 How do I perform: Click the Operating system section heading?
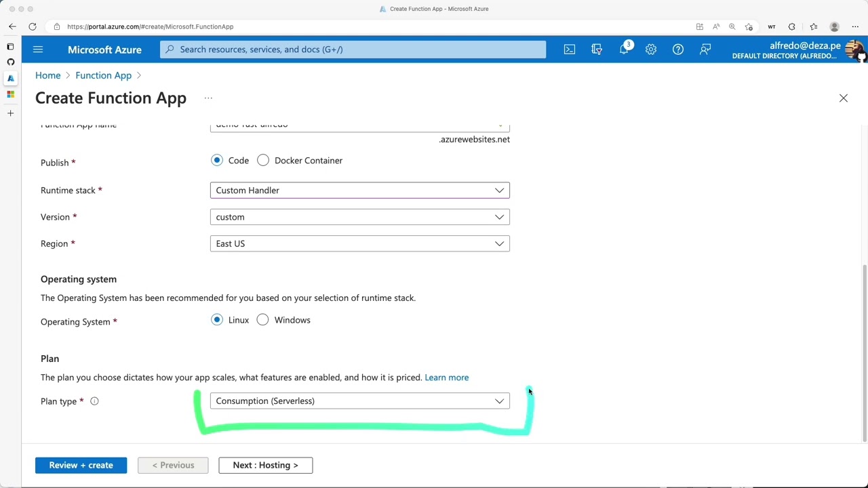[x=79, y=279]
